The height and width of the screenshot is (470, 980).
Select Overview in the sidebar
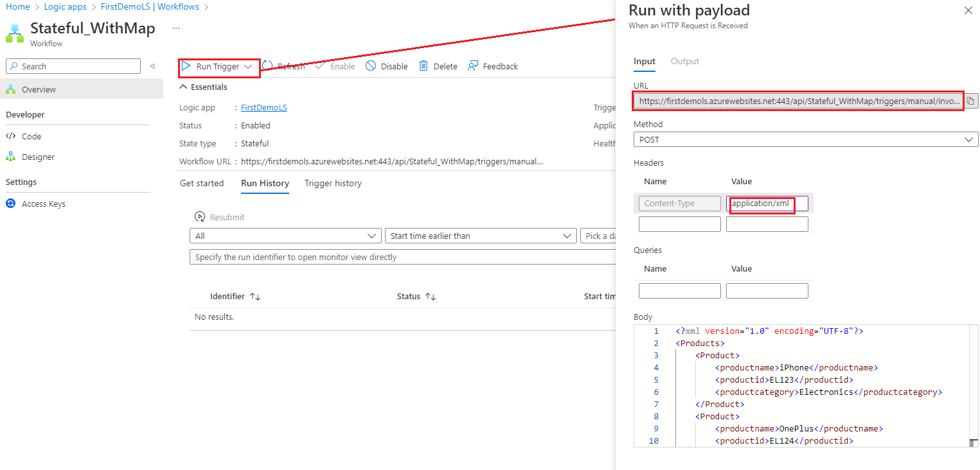pos(82,89)
